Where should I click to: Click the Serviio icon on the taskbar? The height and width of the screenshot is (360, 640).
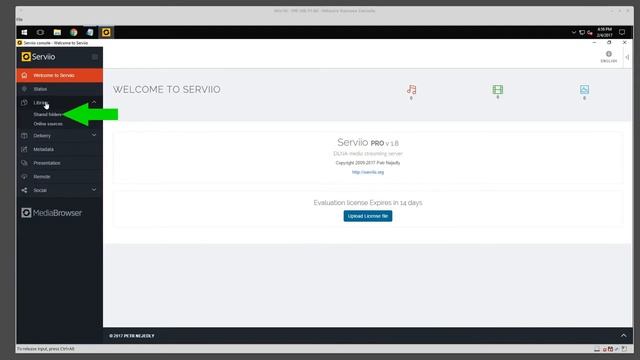pos(106,32)
